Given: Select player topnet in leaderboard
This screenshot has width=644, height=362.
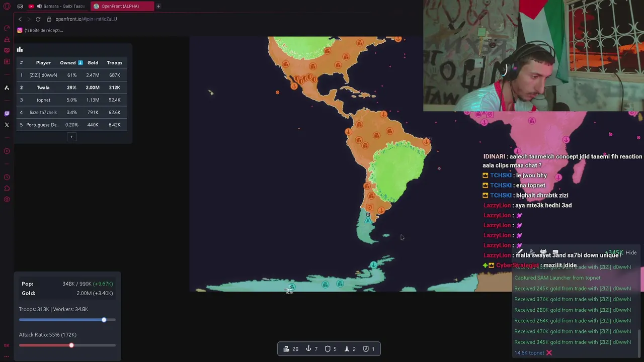Looking at the screenshot, I should click(43, 100).
